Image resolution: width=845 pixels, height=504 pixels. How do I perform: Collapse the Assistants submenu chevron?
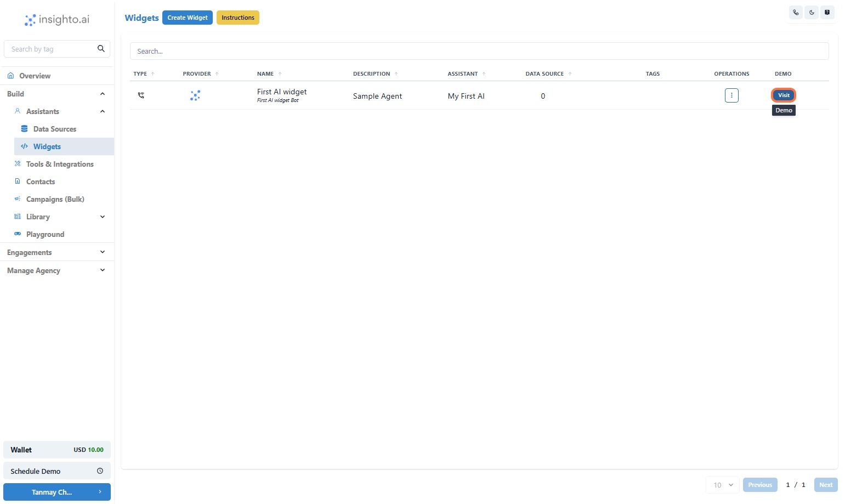(x=103, y=111)
